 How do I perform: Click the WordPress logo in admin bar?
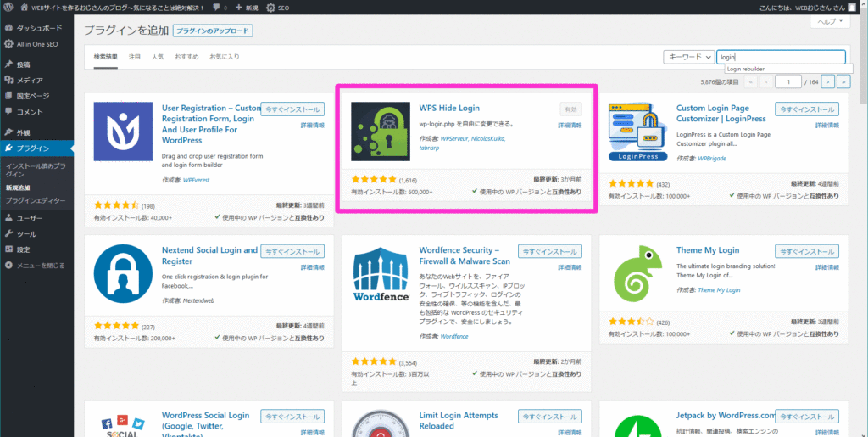pyautogui.click(x=8, y=8)
